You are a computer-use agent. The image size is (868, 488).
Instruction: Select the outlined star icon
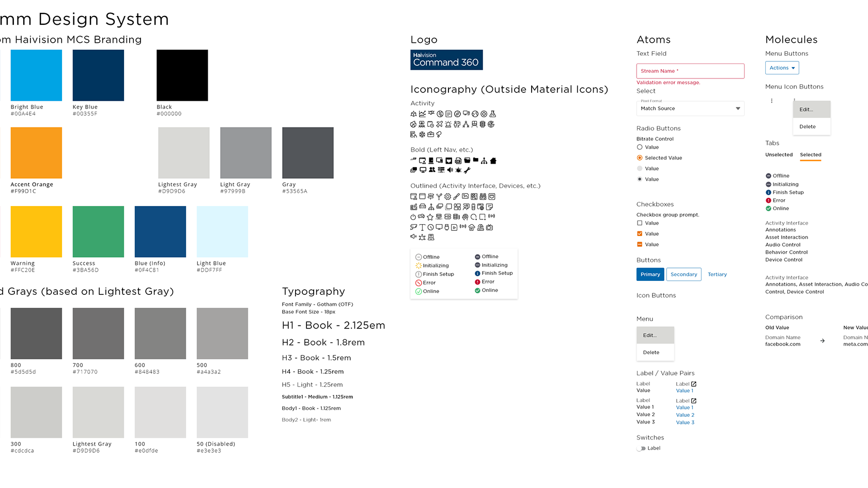pyautogui.click(x=430, y=217)
